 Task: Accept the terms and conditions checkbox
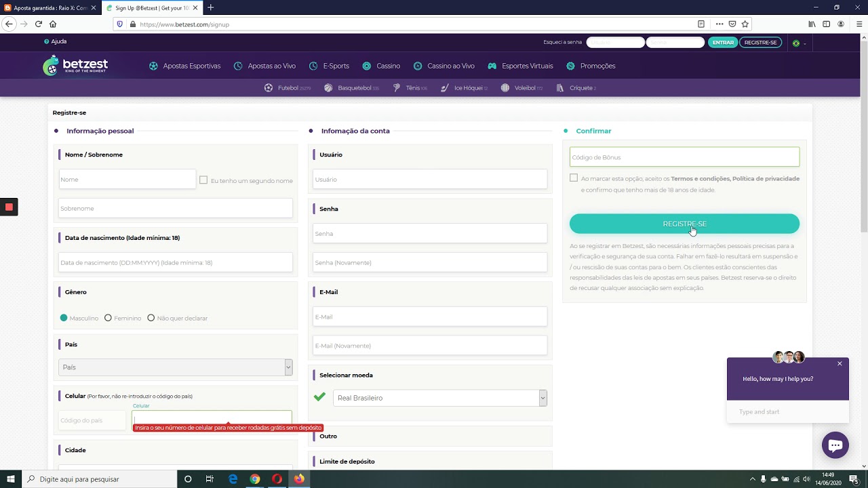click(x=574, y=178)
